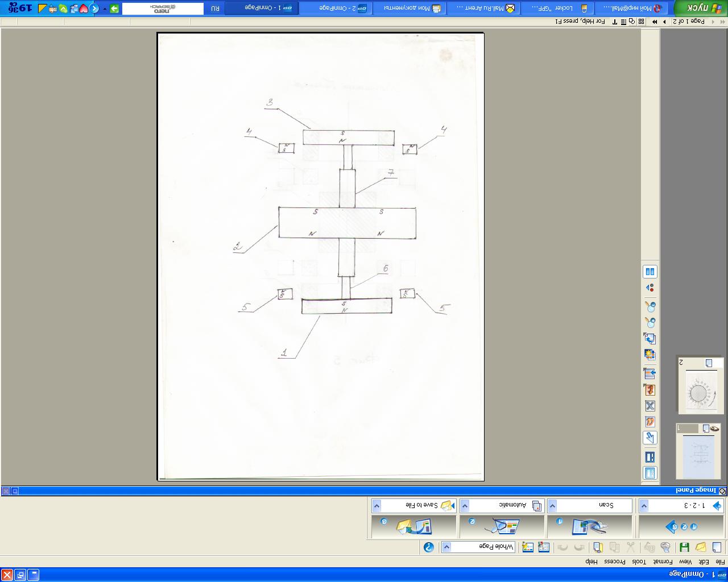Click the rotate page tool icon

[650, 338]
